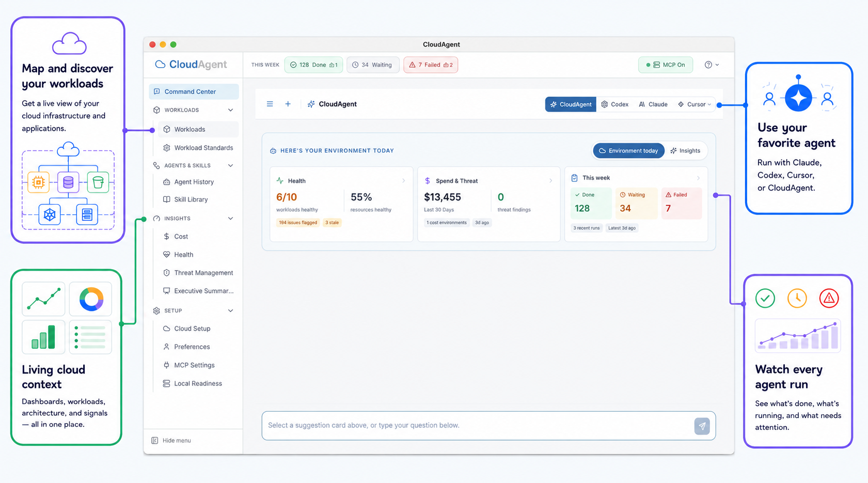Open the Cursor agent dropdown

(x=695, y=104)
